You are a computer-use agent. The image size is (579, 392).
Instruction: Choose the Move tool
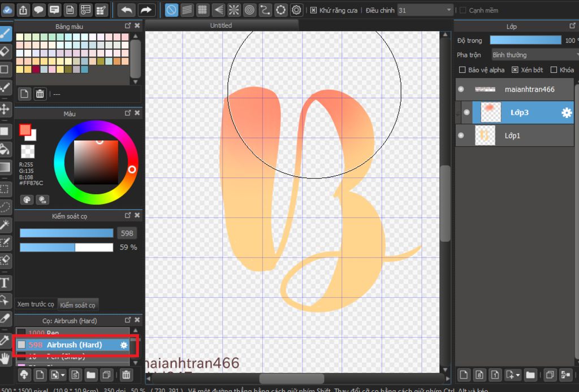click(5, 109)
